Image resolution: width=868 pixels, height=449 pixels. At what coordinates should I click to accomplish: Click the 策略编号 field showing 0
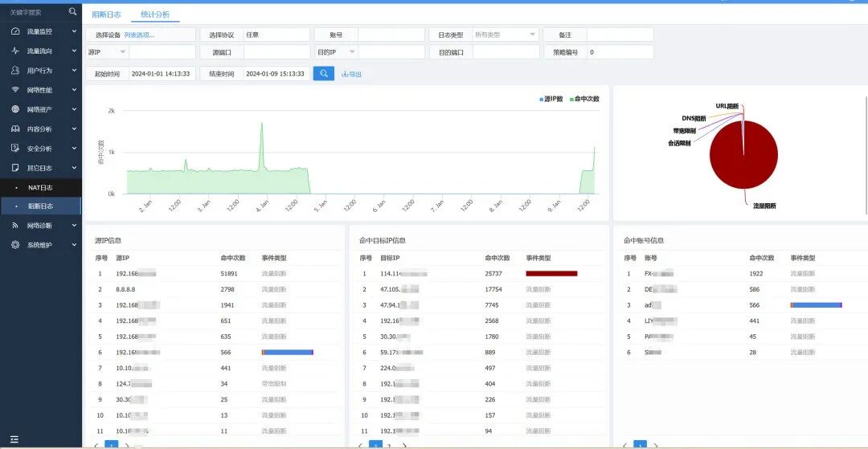[x=620, y=52]
